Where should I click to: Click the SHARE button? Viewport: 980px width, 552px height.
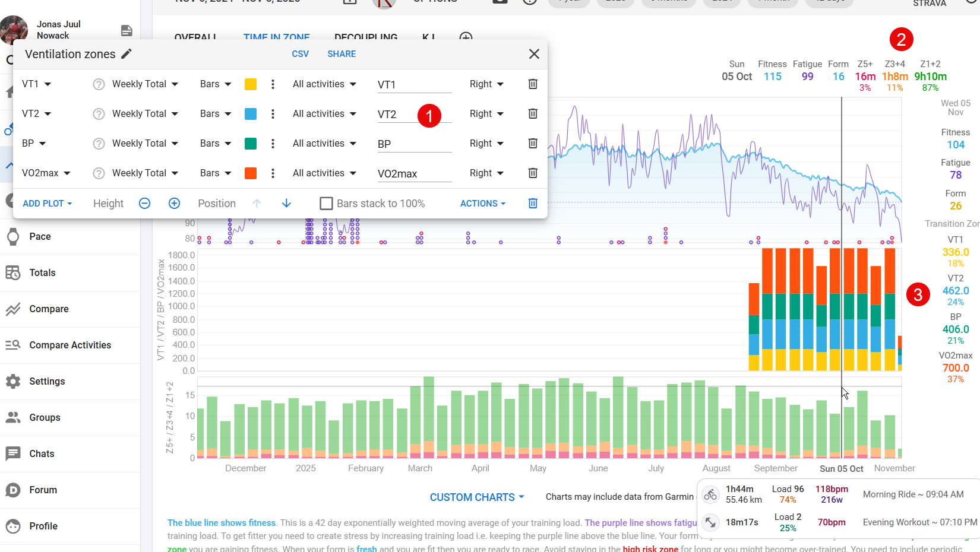[342, 54]
